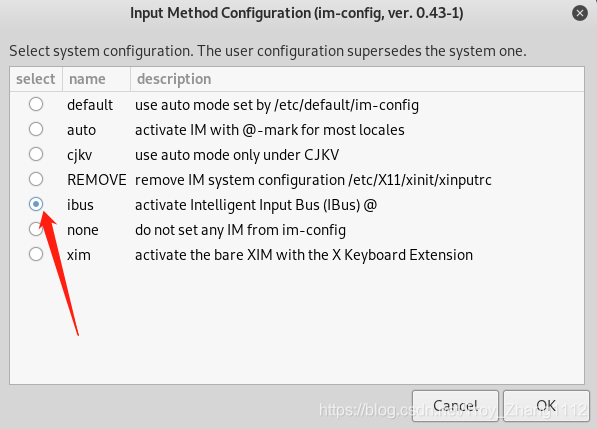The image size is (597, 429).
Task: Click the select column header
Action: pyautogui.click(x=36, y=79)
